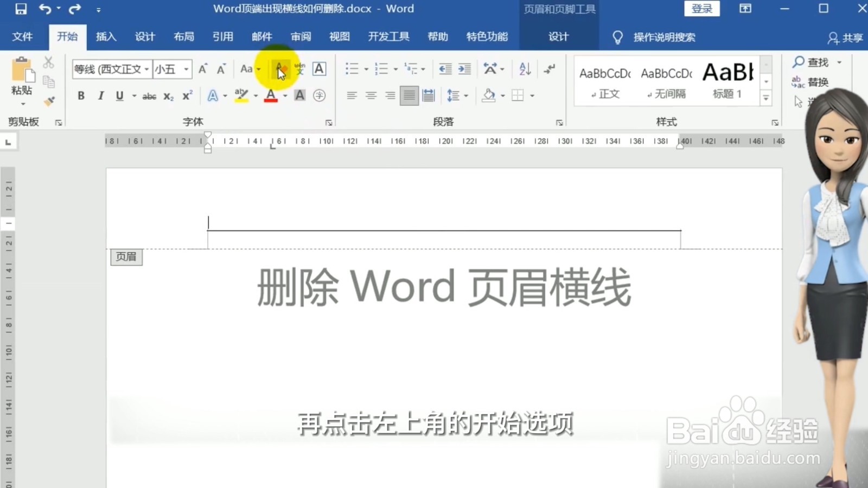Click the Sort A-Z icon
The image size is (868, 488).
pos(525,69)
